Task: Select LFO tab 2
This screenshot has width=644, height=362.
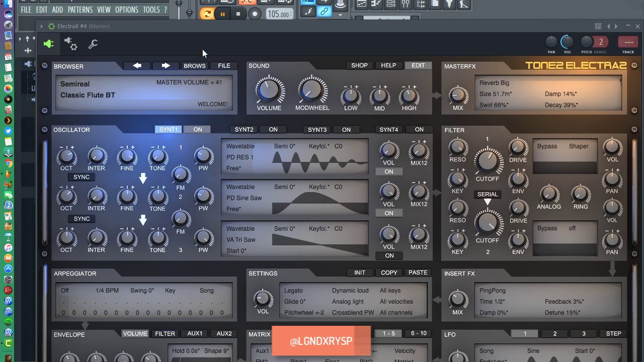Action: pyautogui.click(x=555, y=333)
